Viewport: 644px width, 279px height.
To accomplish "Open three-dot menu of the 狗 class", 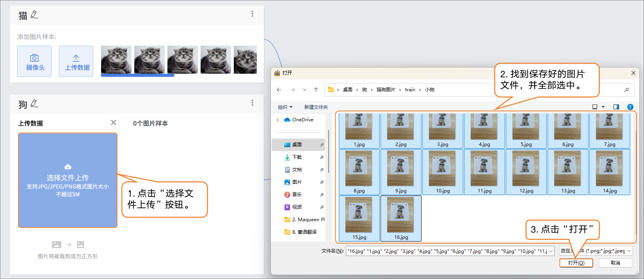I will point(252,103).
